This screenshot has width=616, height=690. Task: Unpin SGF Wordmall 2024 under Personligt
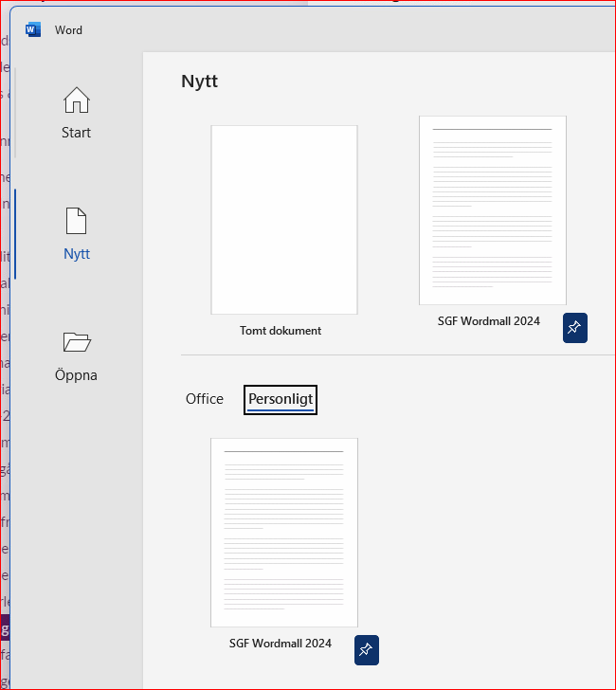[x=367, y=650]
